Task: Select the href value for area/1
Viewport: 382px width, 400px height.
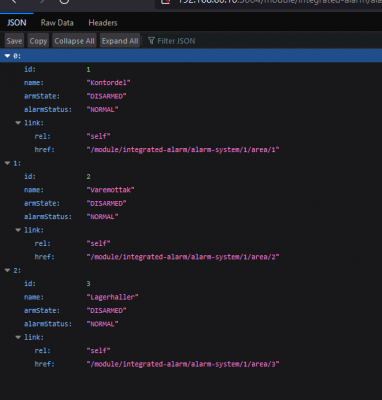Action: (x=183, y=150)
